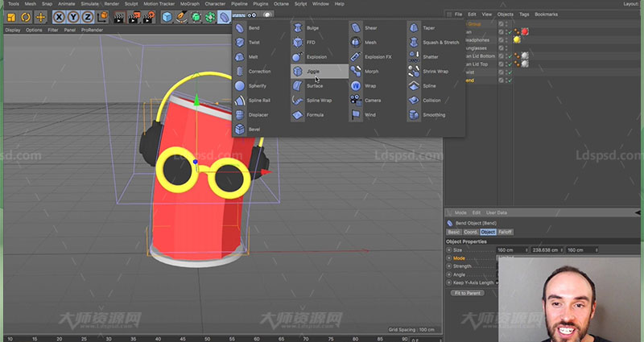Toggle Strength parameter animation dot
The width and height of the screenshot is (644, 342).
click(x=449, y=266)
